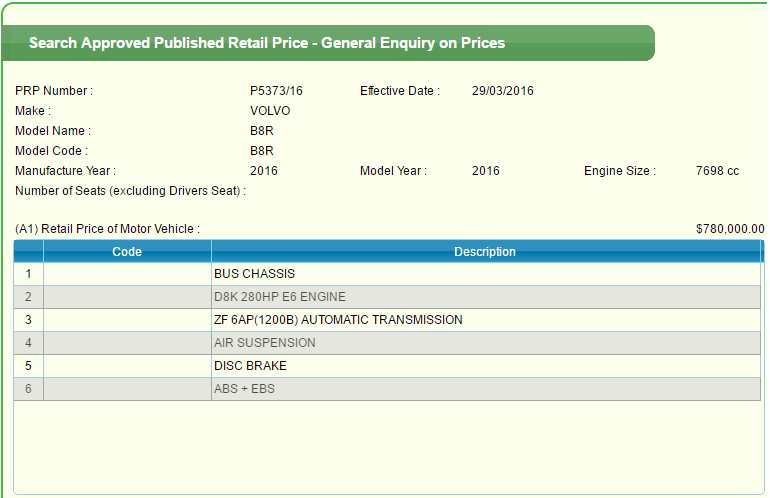Select the D8K 280HP E6 ENGINE row
Screen dimensions: 770x498
point(279,297)
